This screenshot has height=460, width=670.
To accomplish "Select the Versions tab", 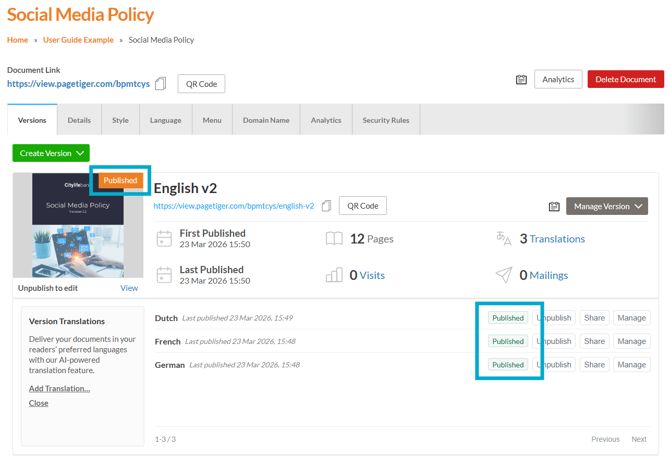I will point(32,120).
